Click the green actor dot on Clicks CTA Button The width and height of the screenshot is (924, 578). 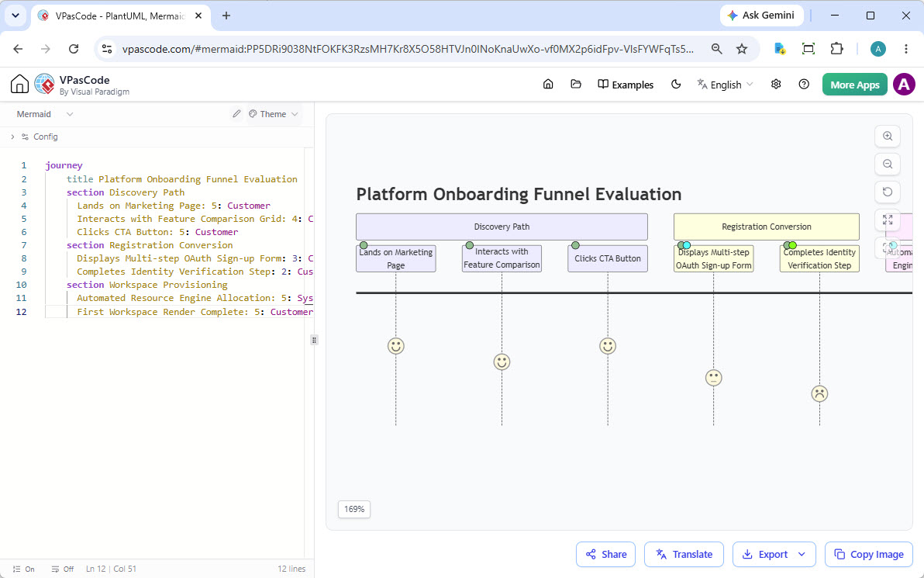(x=575, y=245)
